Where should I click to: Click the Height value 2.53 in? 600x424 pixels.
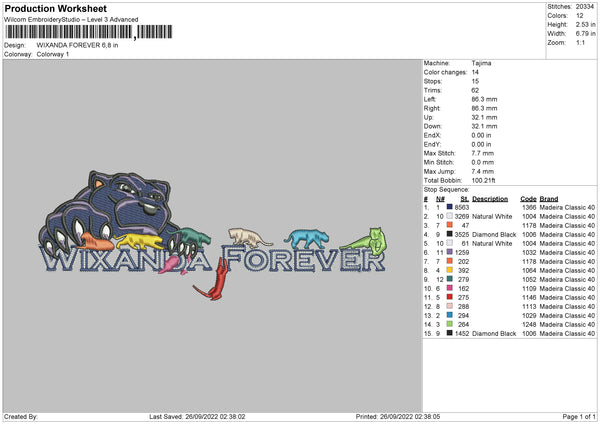586,24
